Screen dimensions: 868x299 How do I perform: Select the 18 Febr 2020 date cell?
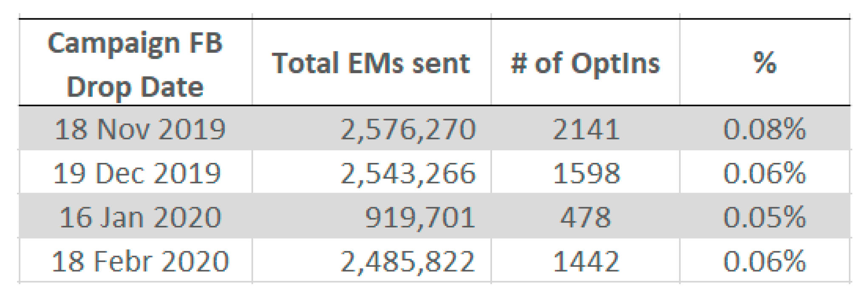point(140,261)
